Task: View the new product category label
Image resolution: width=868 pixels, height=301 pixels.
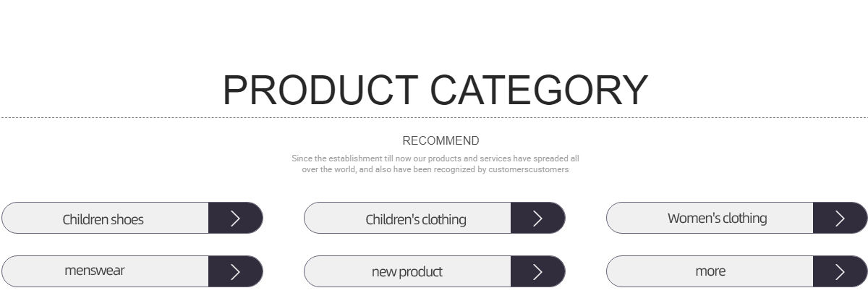Action: 407,272
